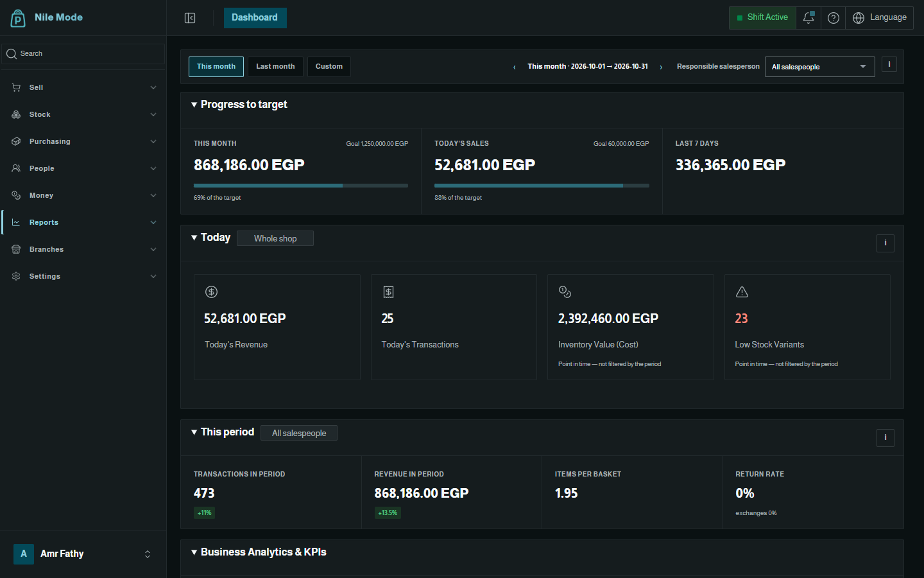The width and height of the screenshot is (924, 578).
Task: Expand the Stock menu chevron
Action: (153, 114)
